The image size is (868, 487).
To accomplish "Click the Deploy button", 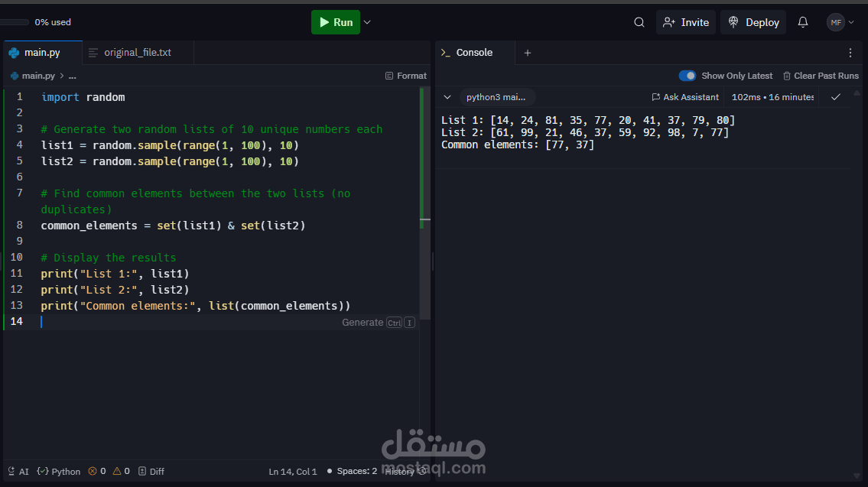I will [753, 22].
